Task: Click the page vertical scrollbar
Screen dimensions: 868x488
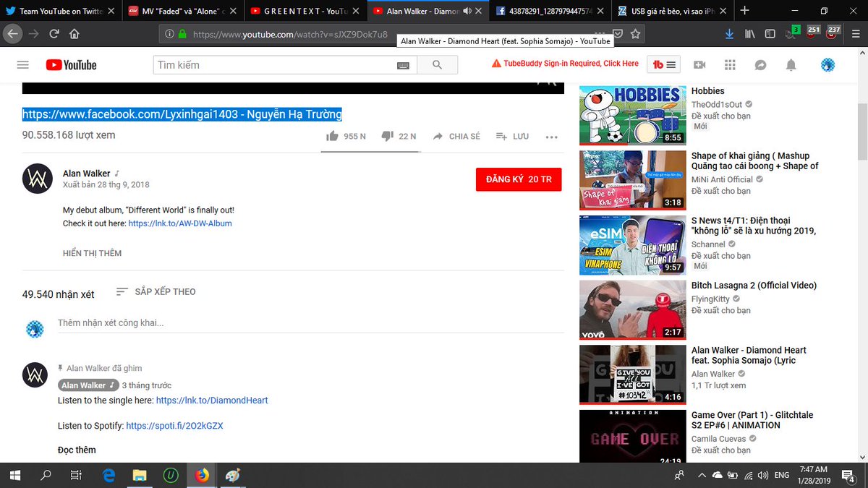Action: [862, 130]
